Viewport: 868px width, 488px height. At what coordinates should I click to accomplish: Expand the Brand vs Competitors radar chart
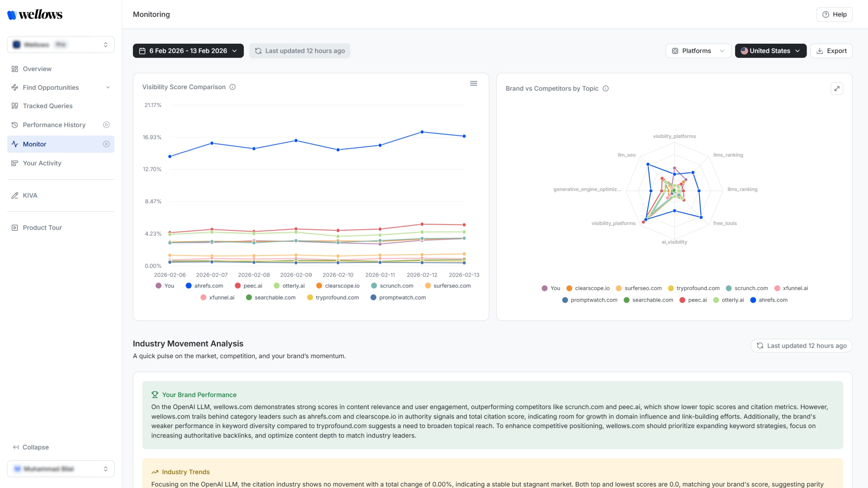coord(837,88)
